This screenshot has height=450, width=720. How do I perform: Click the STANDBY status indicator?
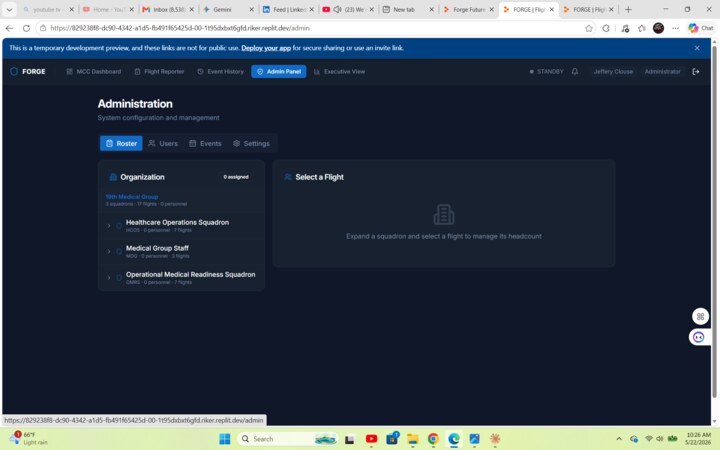pos(546,72)
